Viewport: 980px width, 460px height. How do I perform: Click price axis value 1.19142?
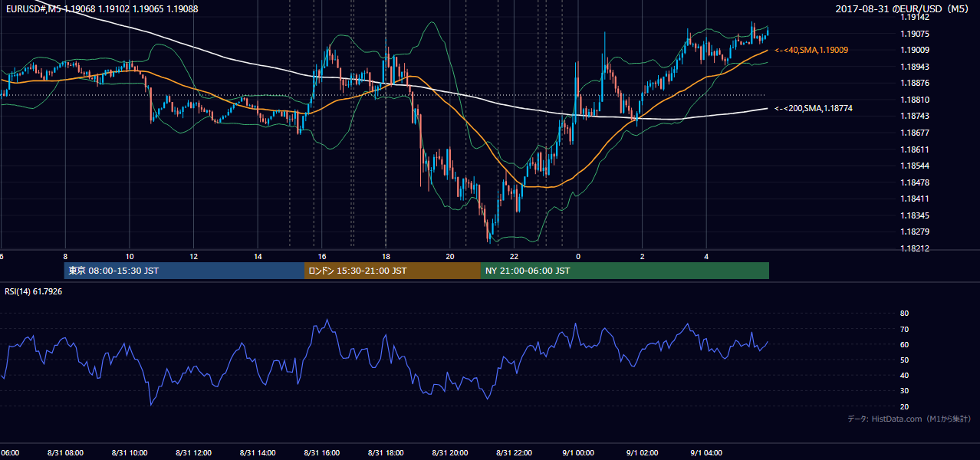(x=916, y=17)
